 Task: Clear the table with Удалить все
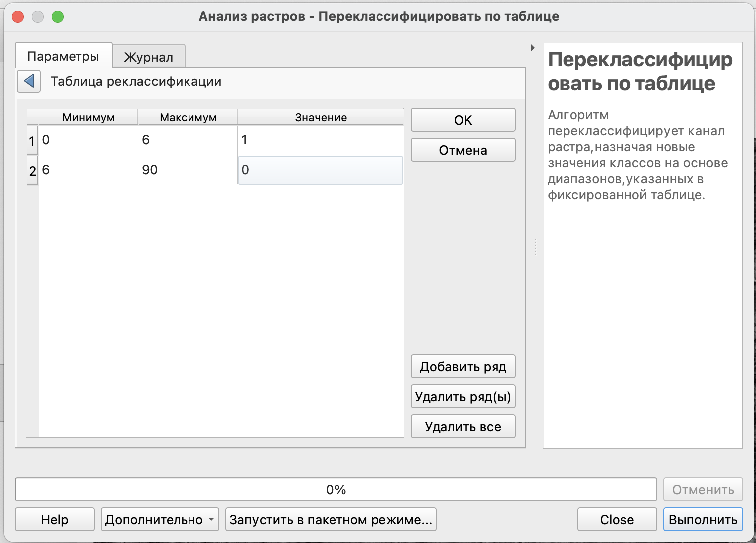tap(463, 427)
